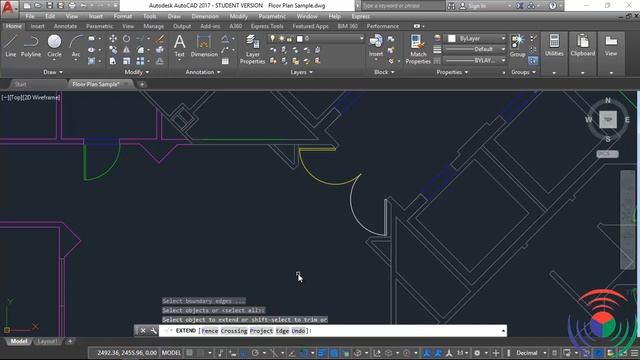Expand the Groups panel dropdown
Image resolution: width=640 pixels, height=360 pixels.
tap(523, 72)
